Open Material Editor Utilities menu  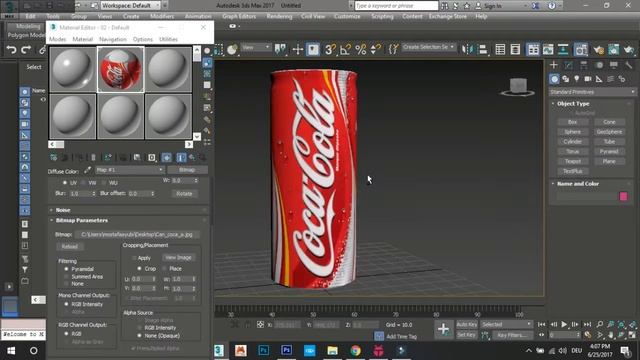point(168,39)
